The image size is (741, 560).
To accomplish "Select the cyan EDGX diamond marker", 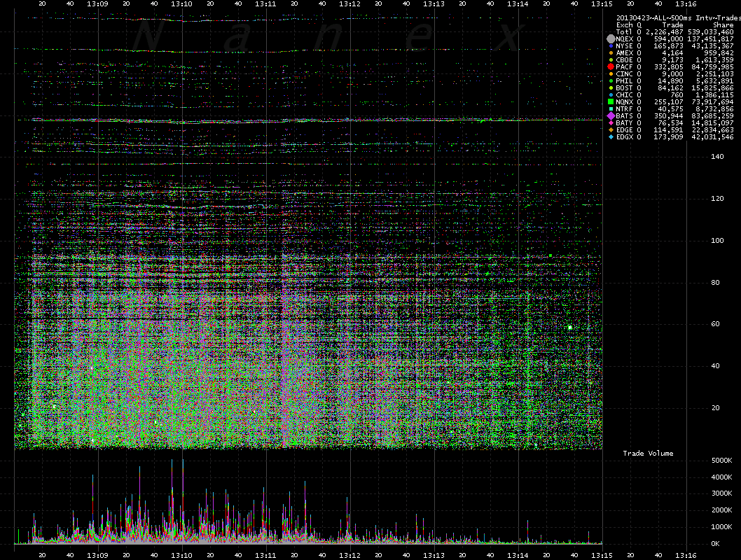I will pos(610,136).
